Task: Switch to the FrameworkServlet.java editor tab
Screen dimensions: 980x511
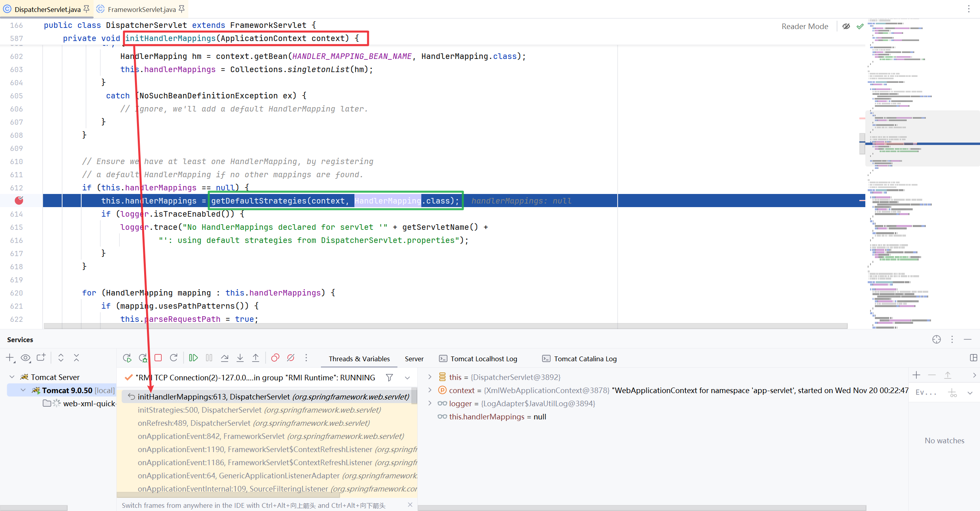Action: tap(141, 9)
